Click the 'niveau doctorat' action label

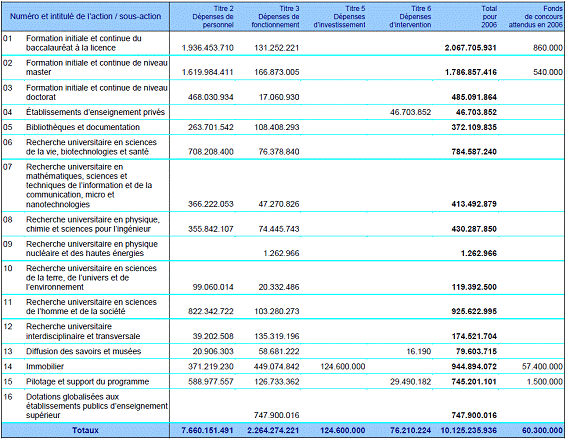click(97, 92)
